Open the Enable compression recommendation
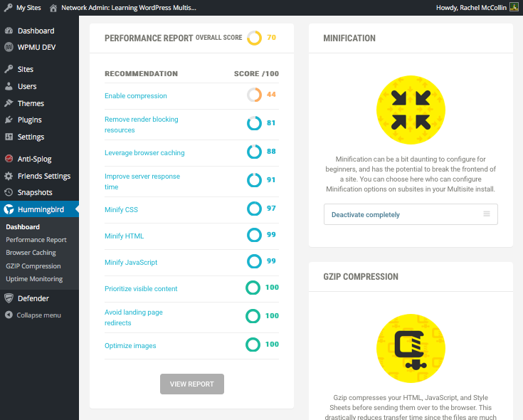 point(136,95)
